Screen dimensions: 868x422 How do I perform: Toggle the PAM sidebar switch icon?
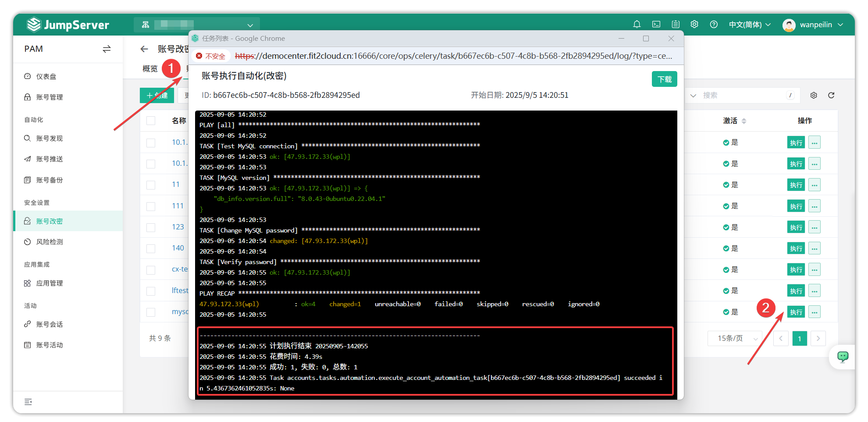(107, 49)
